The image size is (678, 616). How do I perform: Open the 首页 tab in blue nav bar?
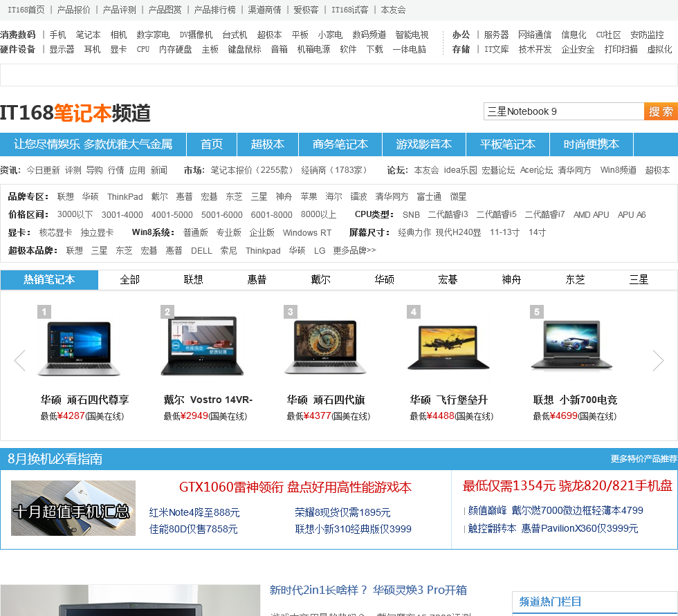212,144
